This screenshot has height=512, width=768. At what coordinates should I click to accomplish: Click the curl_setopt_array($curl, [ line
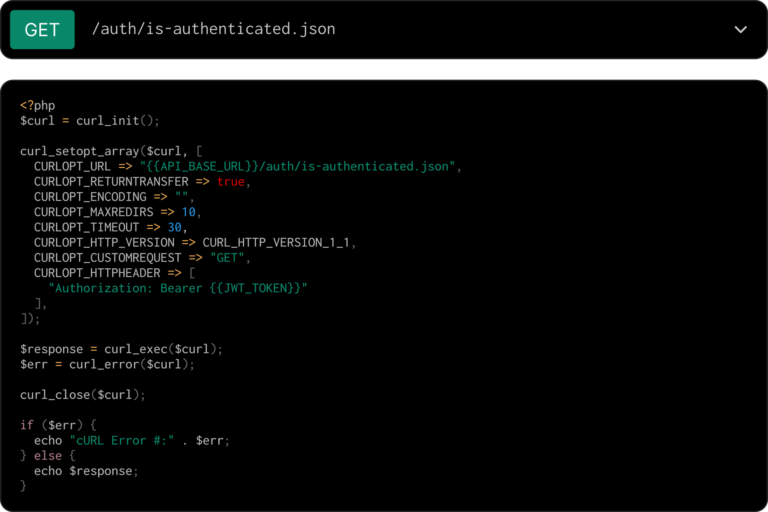[111, 151]
